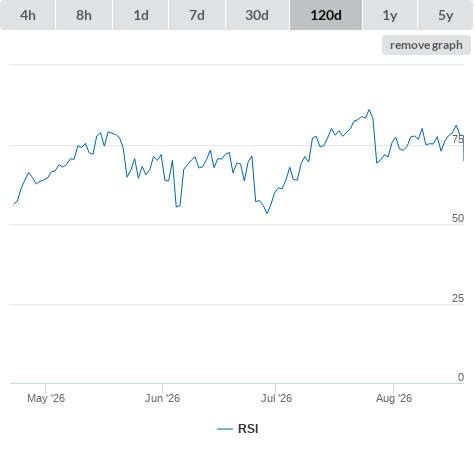474x455 pixels.
Task: Select the 7d range tab
Action: 197,15
